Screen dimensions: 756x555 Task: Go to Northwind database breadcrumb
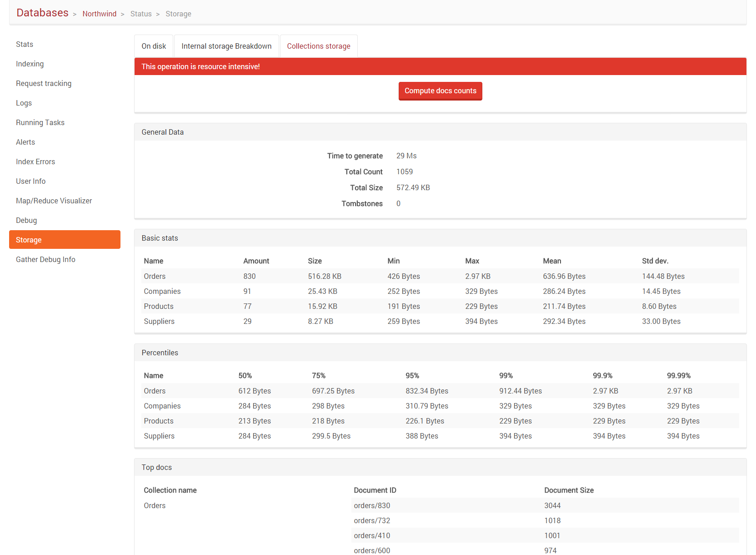click(x=99, y=14)
